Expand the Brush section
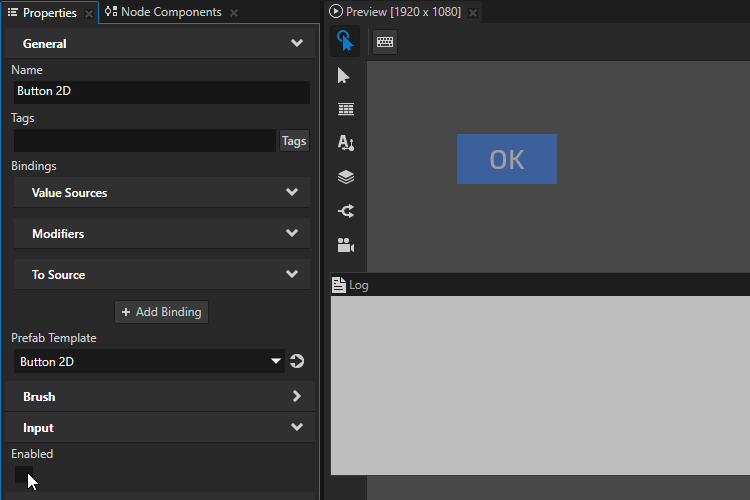The image size is (750, 500). coord(297,396)
